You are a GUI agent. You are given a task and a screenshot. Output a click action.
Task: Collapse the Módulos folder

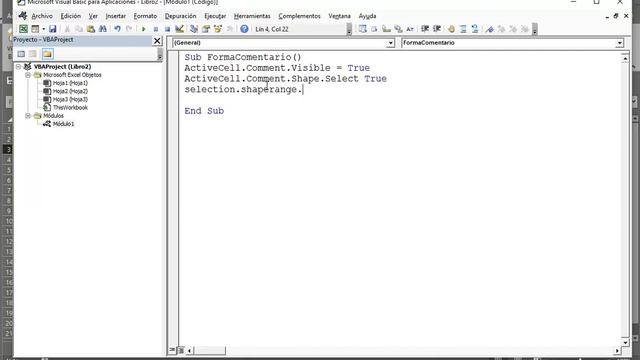[x=28, y=116]
